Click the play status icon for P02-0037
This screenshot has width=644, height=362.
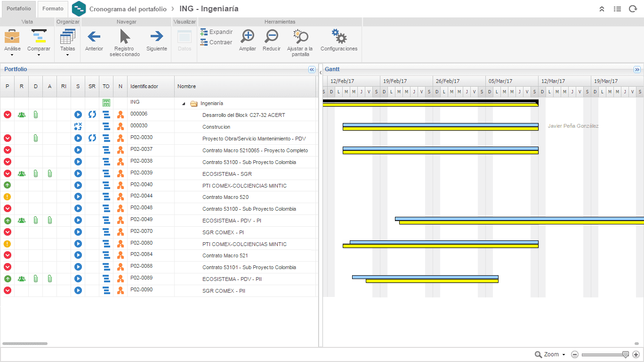[78, 150]
